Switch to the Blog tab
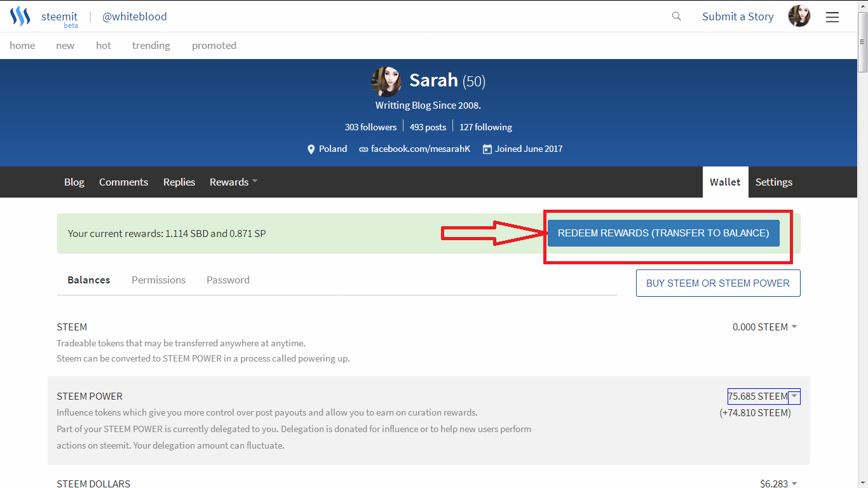The width and height of the screenshot is (868, 488). [74, 182]
